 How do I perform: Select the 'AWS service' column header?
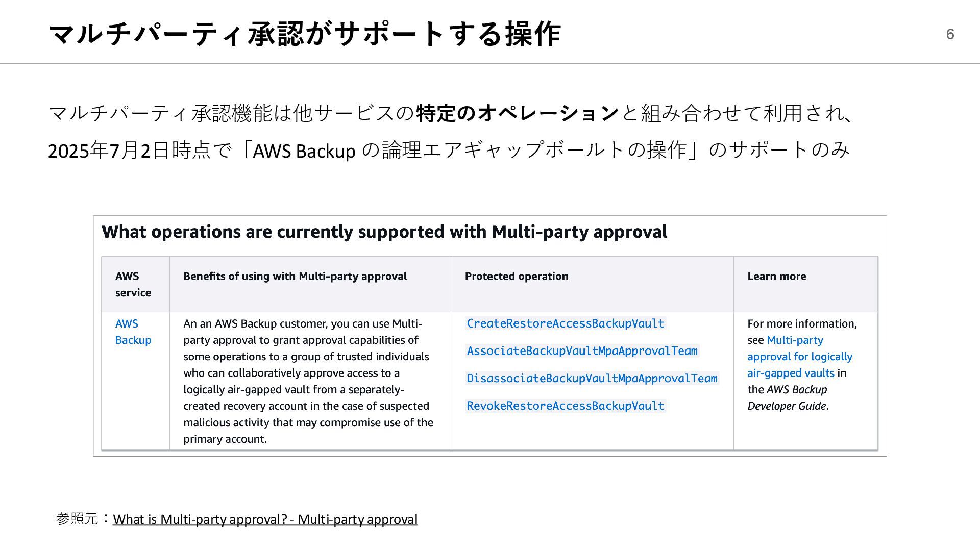pyautogui.click(x=133, y=284)
